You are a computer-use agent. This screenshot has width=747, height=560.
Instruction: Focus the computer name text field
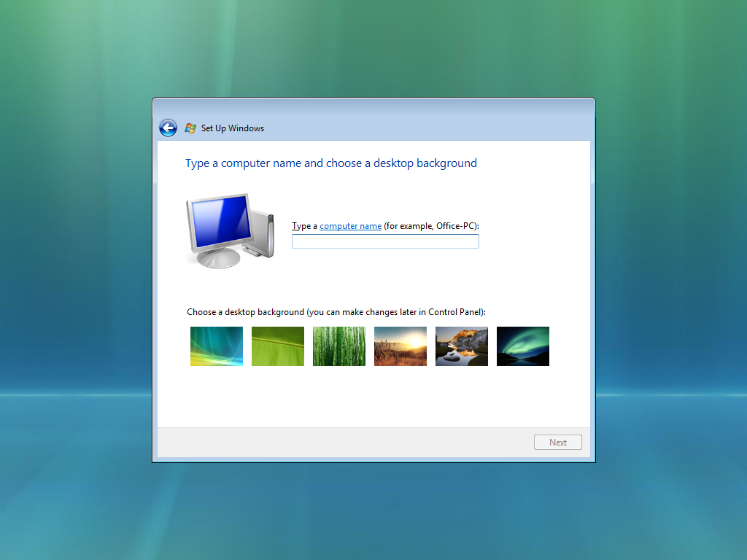click(x=385, y=241)
